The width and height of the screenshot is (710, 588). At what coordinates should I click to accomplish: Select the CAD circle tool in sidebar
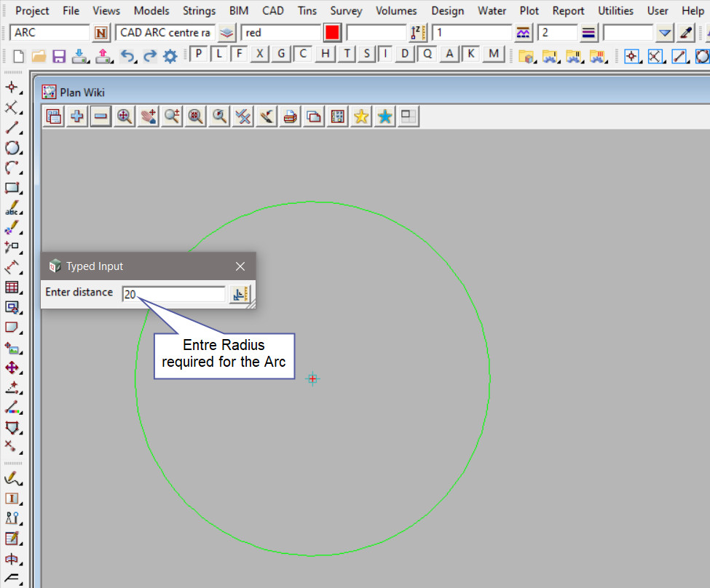(x=12, y=148)
